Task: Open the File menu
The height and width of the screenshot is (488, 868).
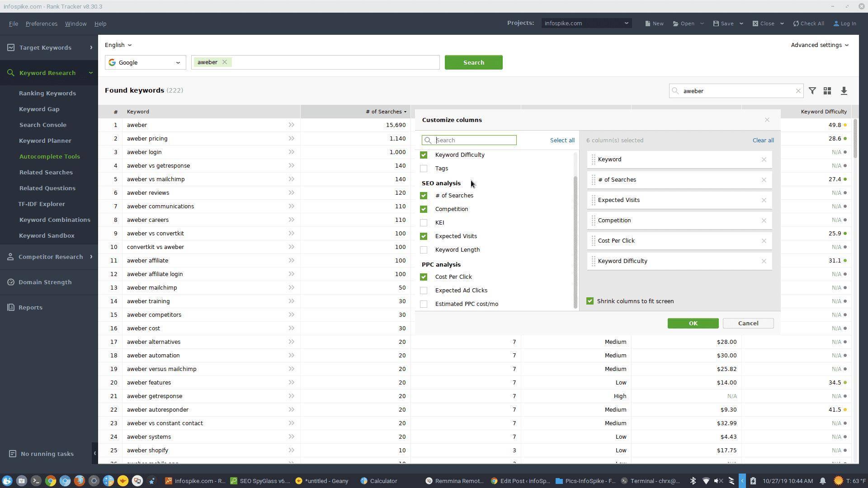Action: [14, 23]
